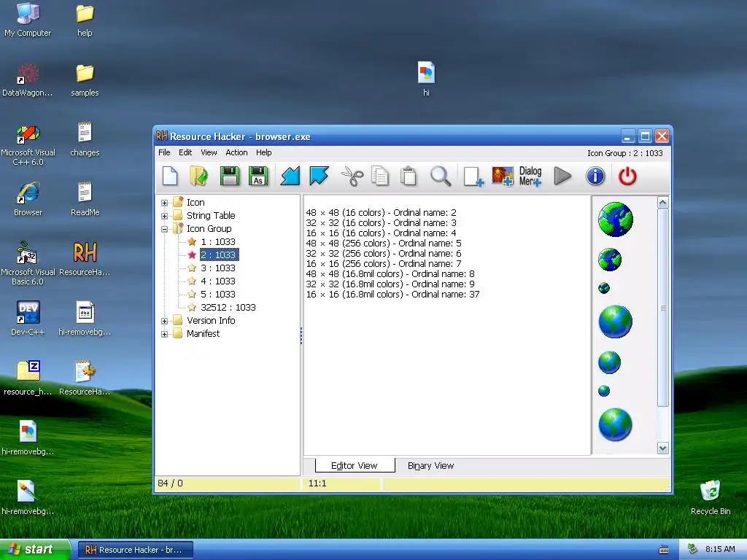
Task: Select Icon Group entry 5 : 1033
Action: click(x=217, y=295)
